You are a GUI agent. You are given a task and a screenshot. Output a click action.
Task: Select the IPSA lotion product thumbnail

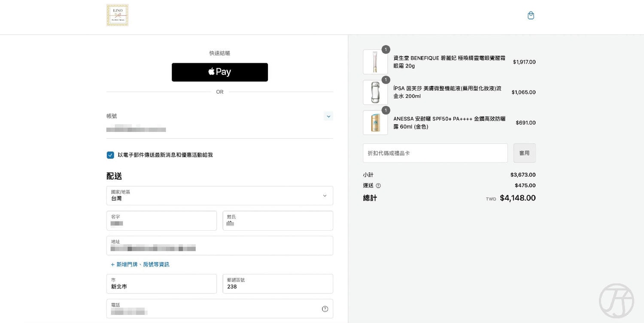(375, 92)
